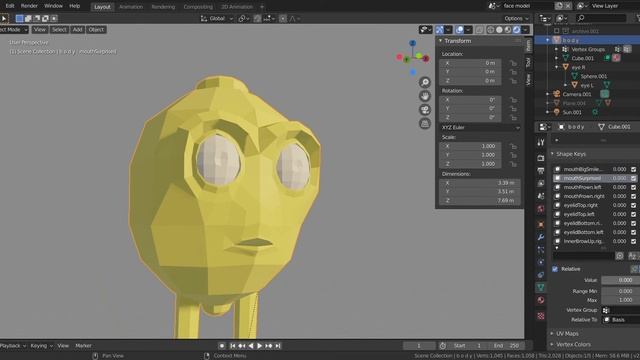Toggle camera view with the camera icon
This screenshot has width=640, height=360.
pyautogui.click(x=424, y=110)
